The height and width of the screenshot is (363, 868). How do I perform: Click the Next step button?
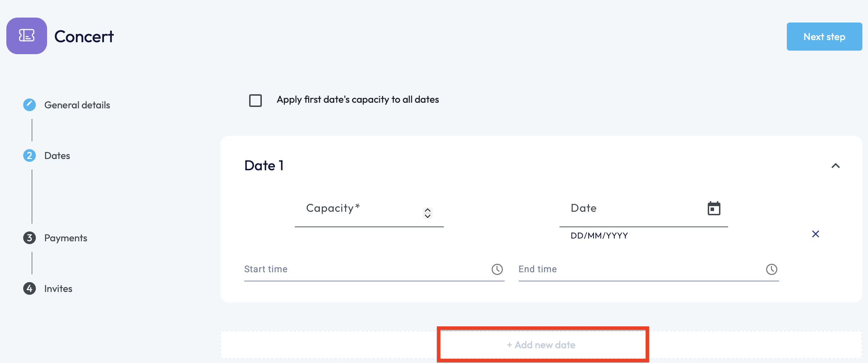(x=824, y=37)
